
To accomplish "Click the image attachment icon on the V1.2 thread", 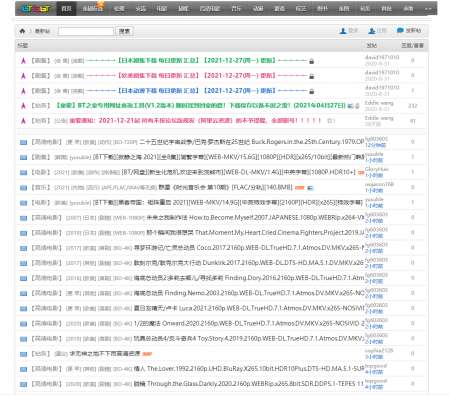I will point(350,106).
